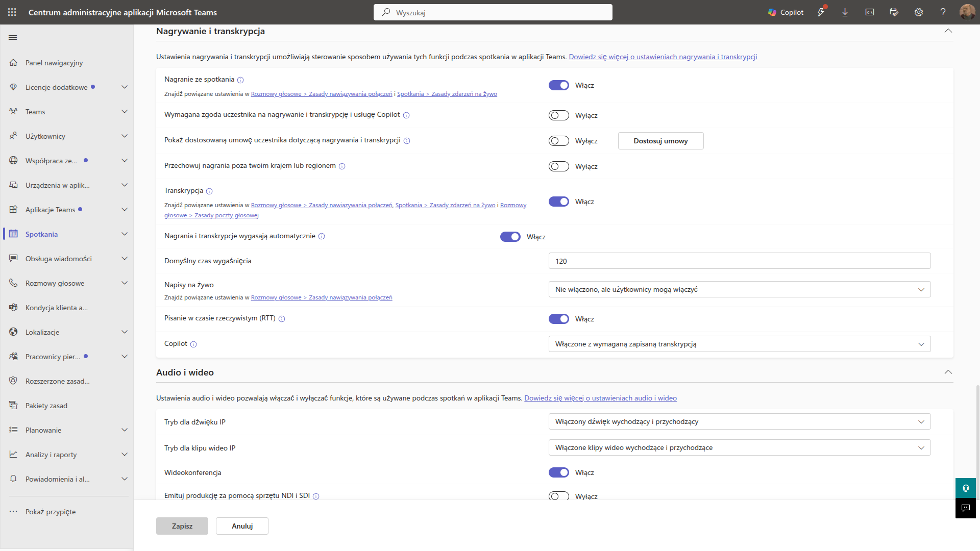Image resolution: width=980 pixels, height=551 pixels.
Task: Open the help question mark icon
Action: (943, 12)
